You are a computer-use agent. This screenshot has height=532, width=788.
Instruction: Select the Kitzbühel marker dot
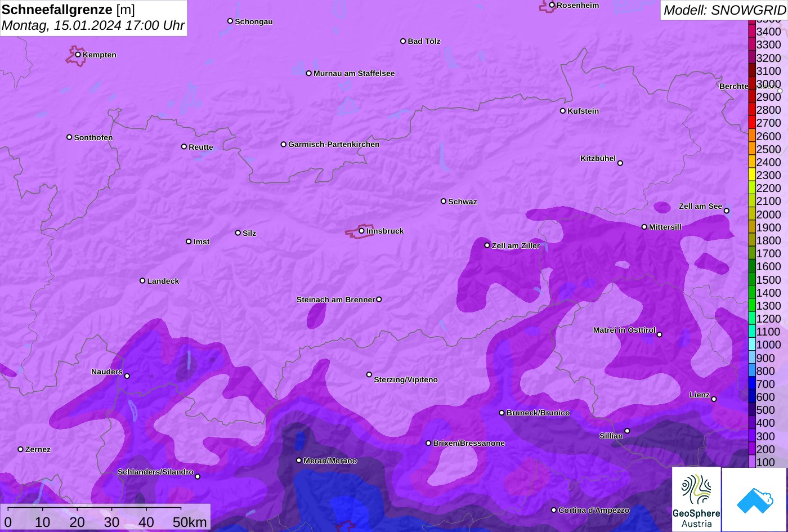620,163
